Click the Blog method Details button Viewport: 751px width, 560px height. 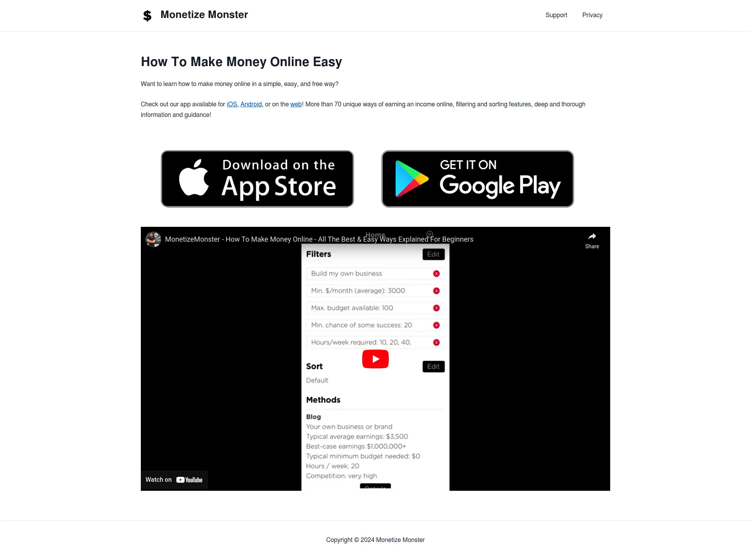375,486
